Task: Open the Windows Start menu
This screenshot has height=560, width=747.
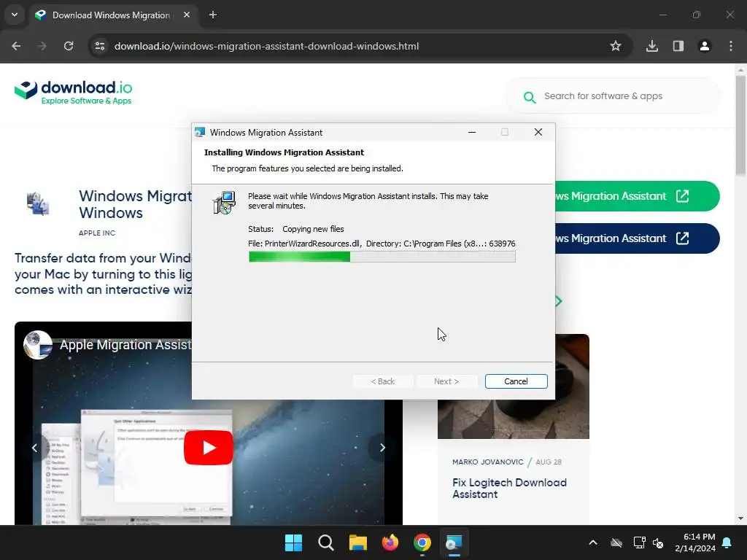Action: [x=293, y=542]
